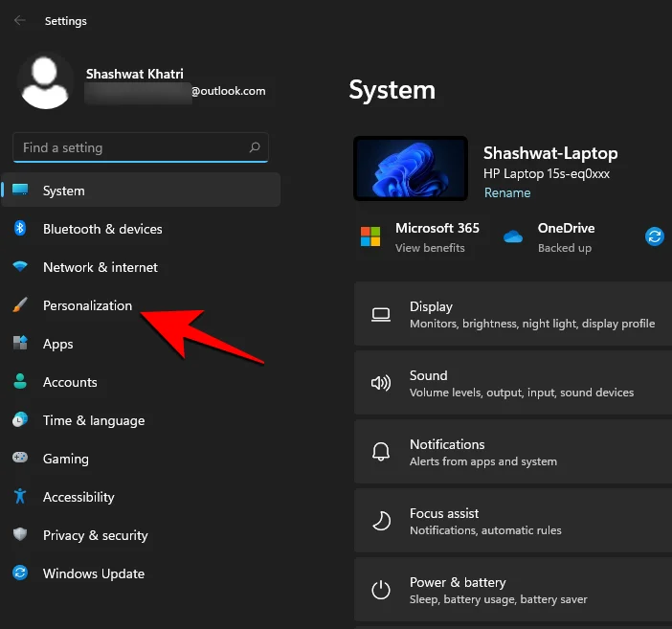672x629 pixels.
Task: Click the Privacy & security shield icon
Action: (x=20, y=534)
